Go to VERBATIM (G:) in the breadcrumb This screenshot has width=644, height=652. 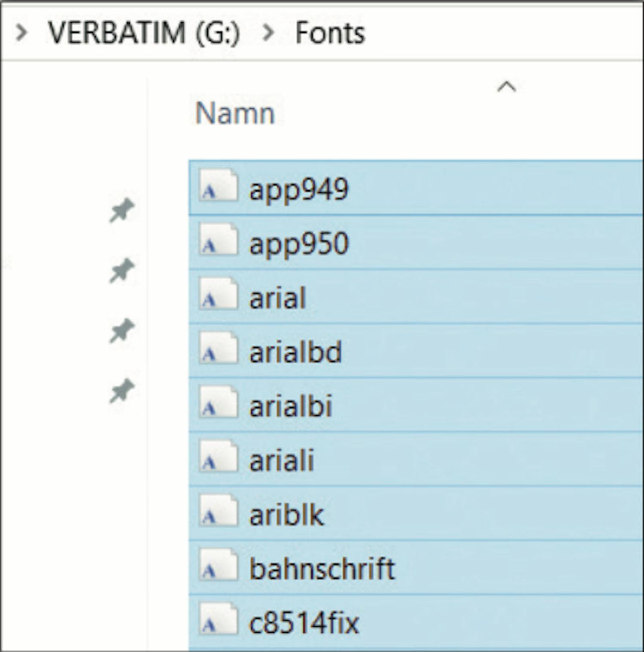[x=144, y=33]
